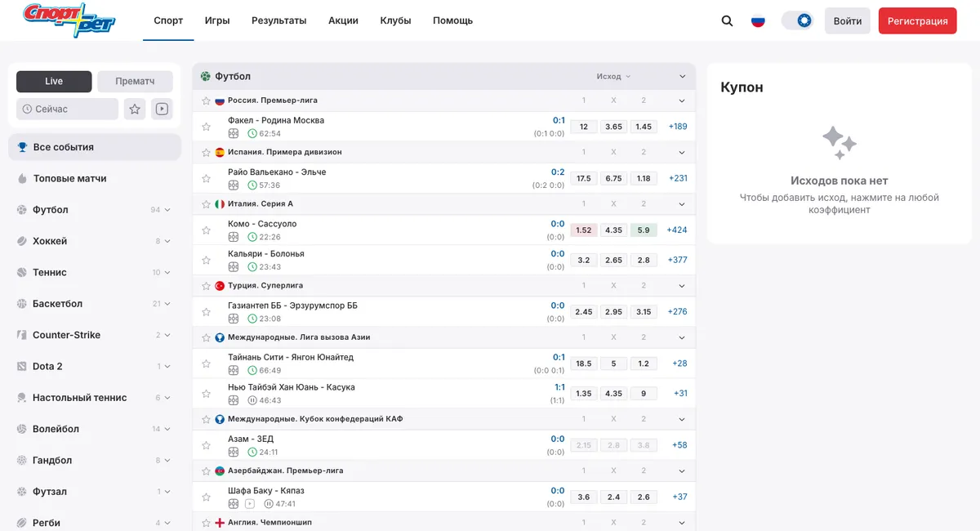The height and width of the screenshot is (531, 980).
Task: Open the search magnifier icon
Action: click(x=727, y=21)
